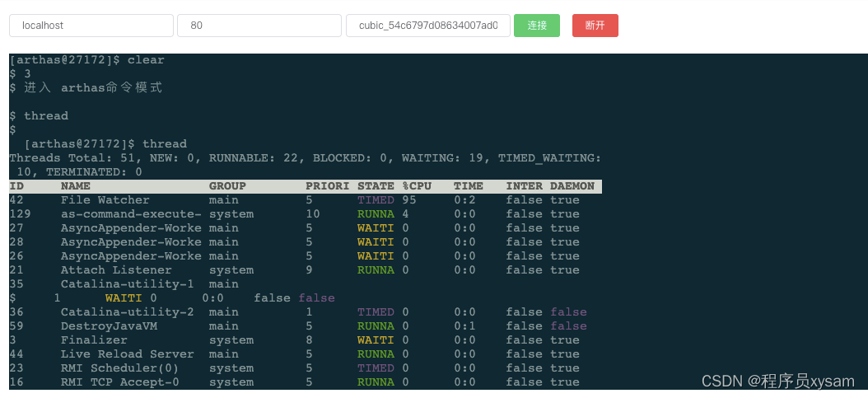The height and width of the screenshot is (398, 868).
Task: Click the CPU value 95 for File Watcher
Action: coord(409,200)
